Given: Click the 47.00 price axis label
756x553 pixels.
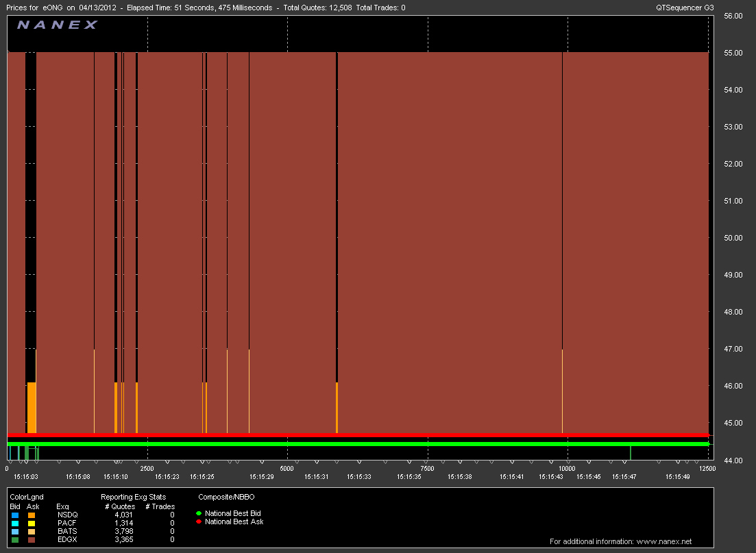Looking at the screenshot, I should (x=733, y=349).
